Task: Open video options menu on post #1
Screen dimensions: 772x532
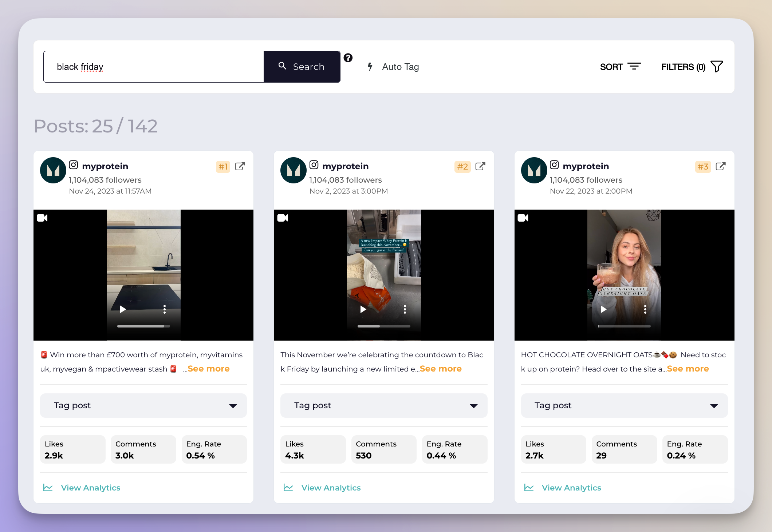Action: pyautogui.click(x=165, y=309)
